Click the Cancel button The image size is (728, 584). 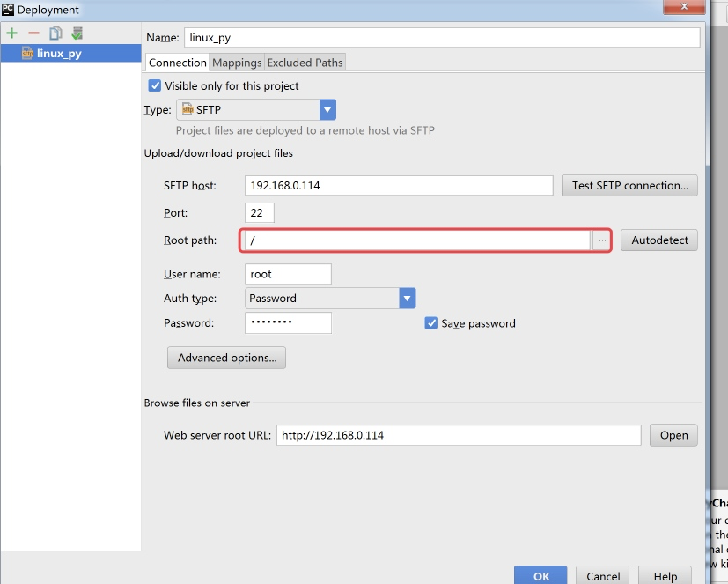(x=603, y=576)
